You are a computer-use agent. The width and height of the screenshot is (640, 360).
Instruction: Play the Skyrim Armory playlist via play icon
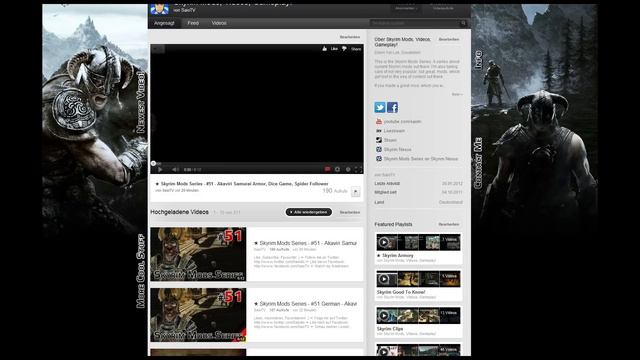tap(384, 242)
